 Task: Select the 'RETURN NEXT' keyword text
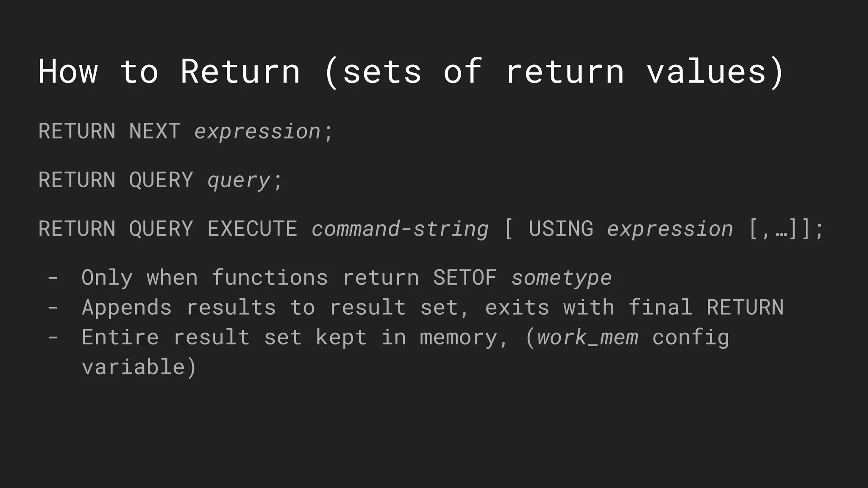click(109, 131)
